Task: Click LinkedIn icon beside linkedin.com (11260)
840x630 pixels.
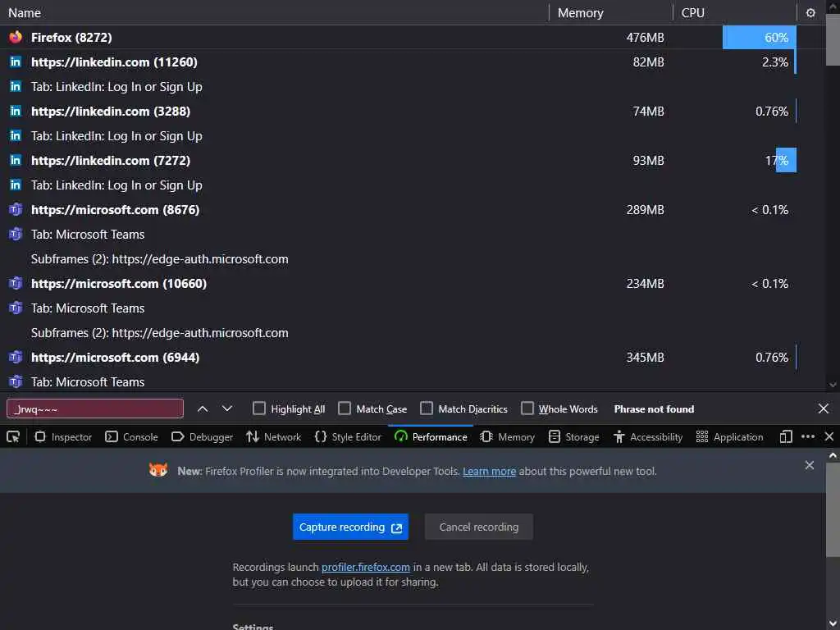Action: (16, 62)
